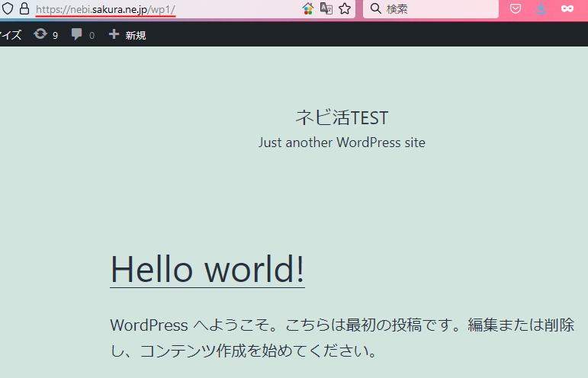Click the magnifier icon in search box

point(376,9)
